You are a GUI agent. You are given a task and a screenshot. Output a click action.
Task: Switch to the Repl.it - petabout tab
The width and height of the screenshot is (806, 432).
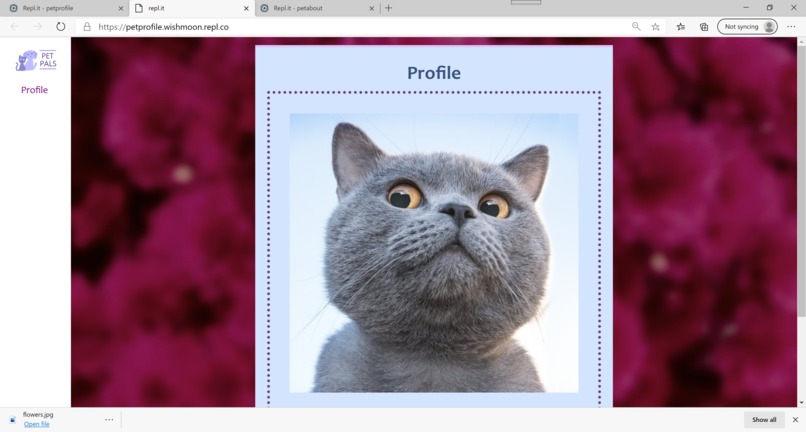[317, 8]
